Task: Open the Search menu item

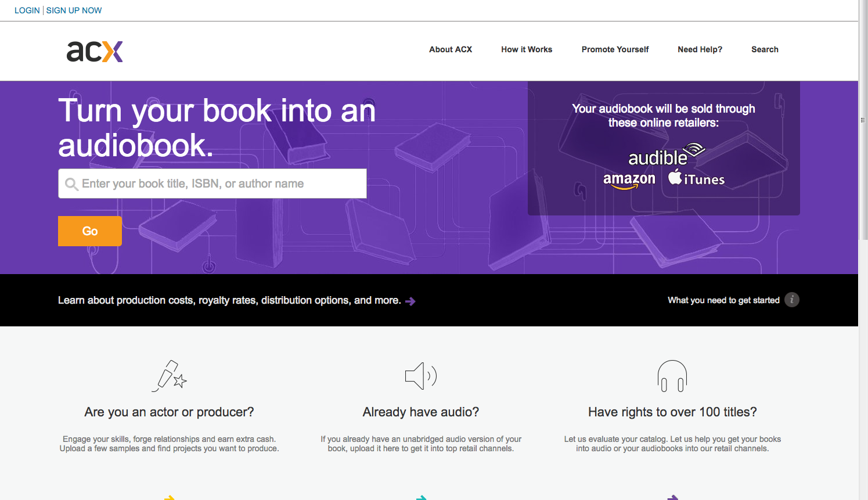Action: tap(765, 49)
